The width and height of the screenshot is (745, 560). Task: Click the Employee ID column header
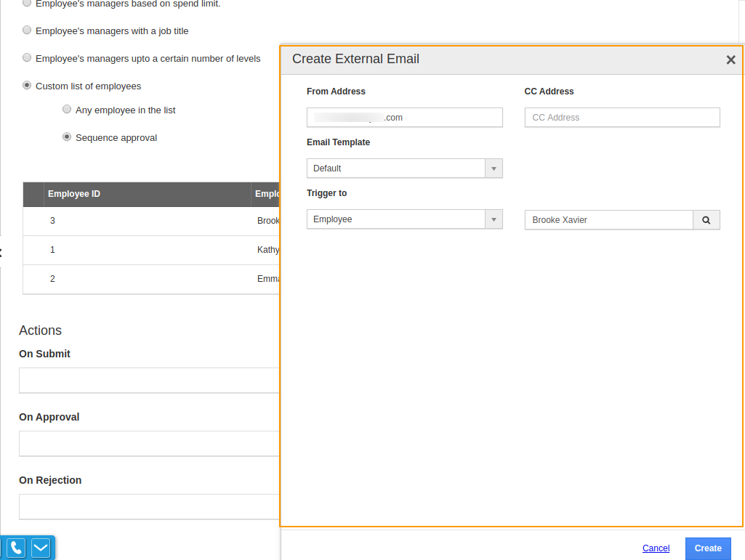(x=74, y=194)
